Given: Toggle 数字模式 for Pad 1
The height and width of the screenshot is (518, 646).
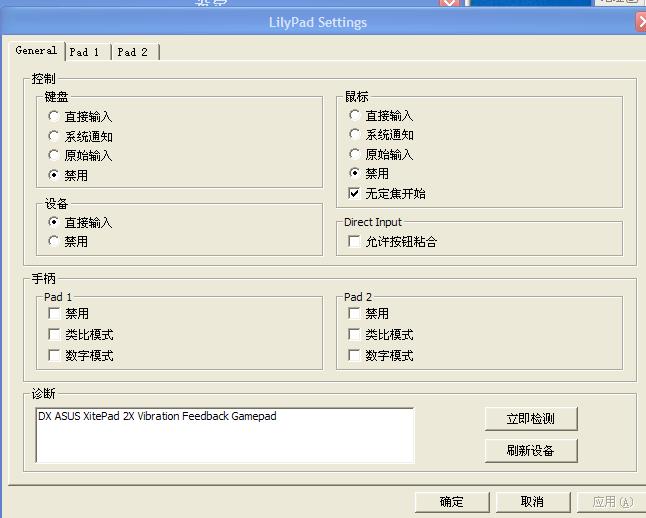Looking at the screenshot, I should (x=55, y=355).
